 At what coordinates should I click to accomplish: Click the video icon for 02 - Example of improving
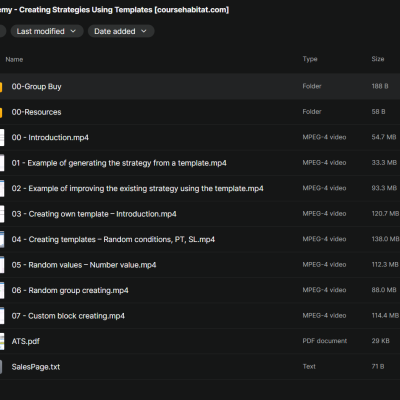[2, 188]
